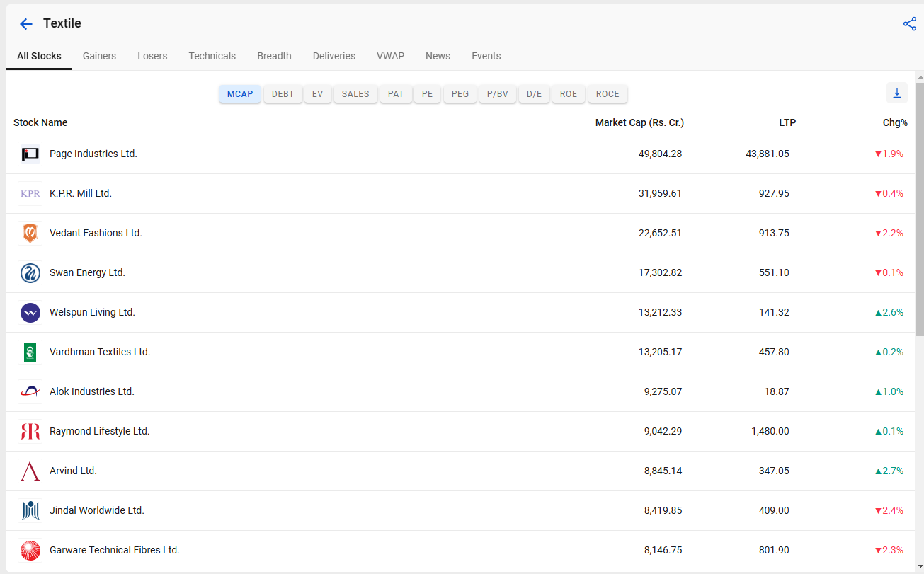924x574 pixels.
Task: Open the Breadth tab
Action: pyautogui.click(x=274, y=56)
